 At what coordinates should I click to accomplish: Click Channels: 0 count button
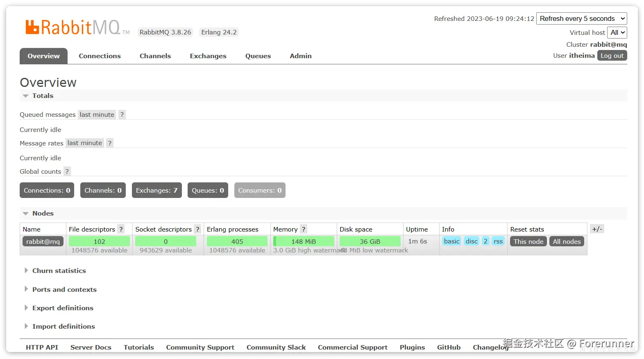point(103,190)
